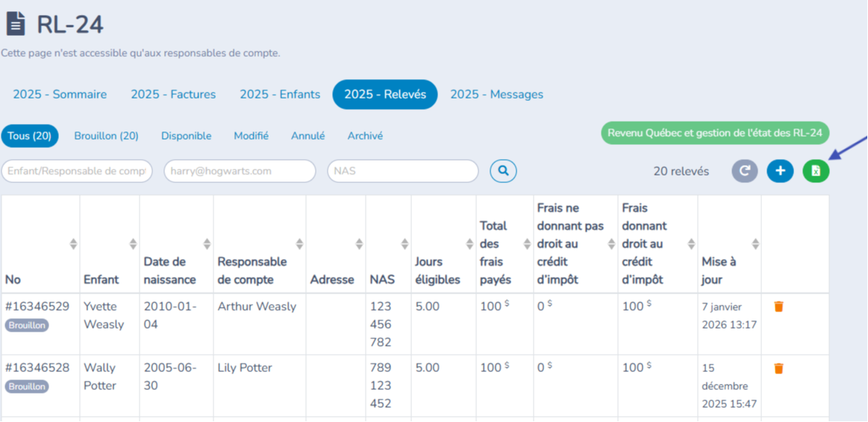Click the Enfant/Responsable de compte search field
Screen dimensions: 868x422
click(x=77, y=171)
